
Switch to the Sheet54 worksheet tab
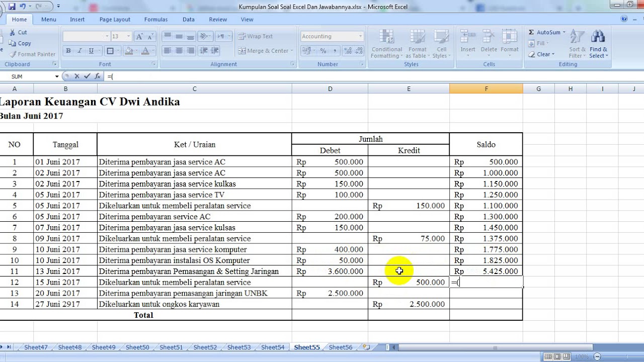pos(273,347)
